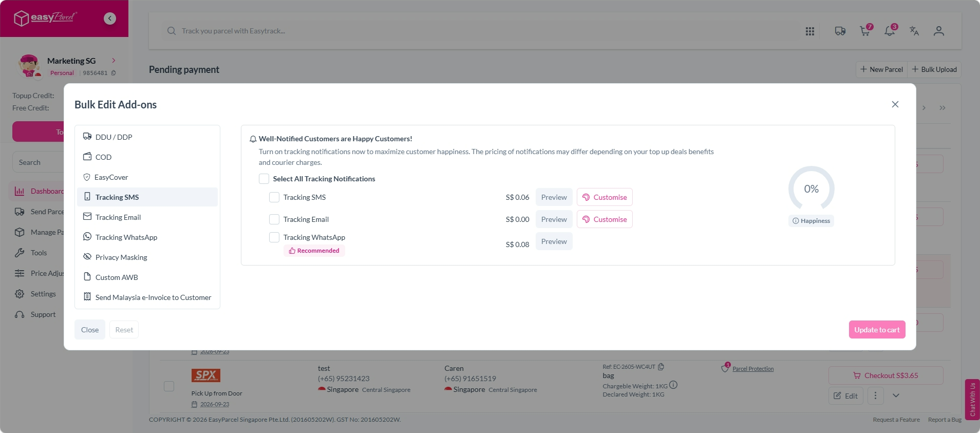Screen dimensions: 980x433
Task: Enable the Tracking SMS checkbox
Action: [x=274, y=197]
